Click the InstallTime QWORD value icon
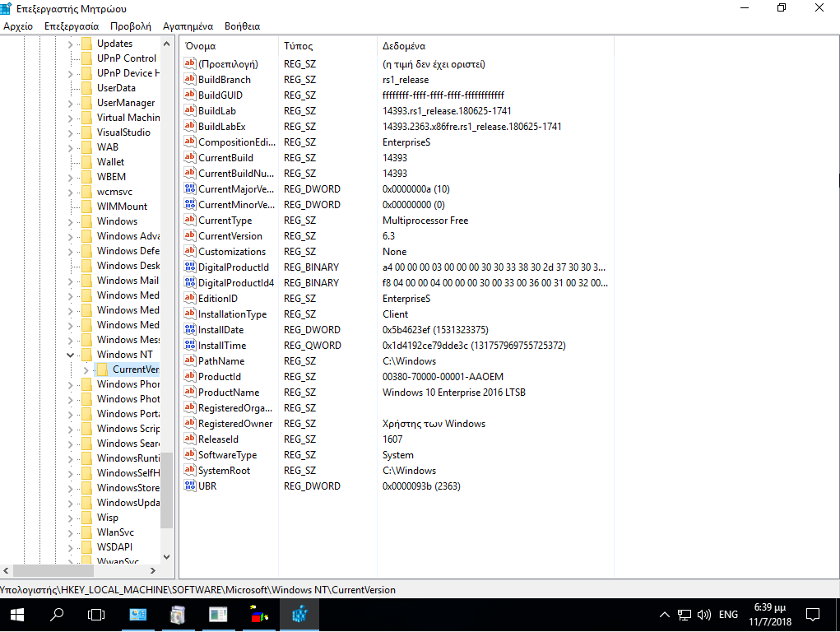The height and width of the screenshot is (632, 840). tap(190, 346)
